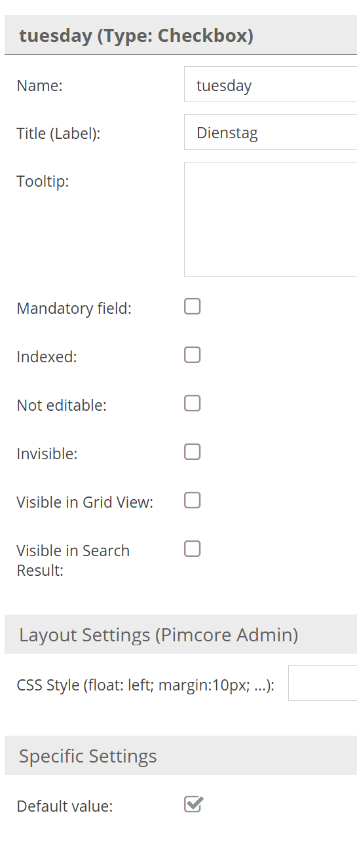Image resolution: width=357 pixels, height=868 pixels.
Task: Select the CSS Style input box
Action: [323, 683]
